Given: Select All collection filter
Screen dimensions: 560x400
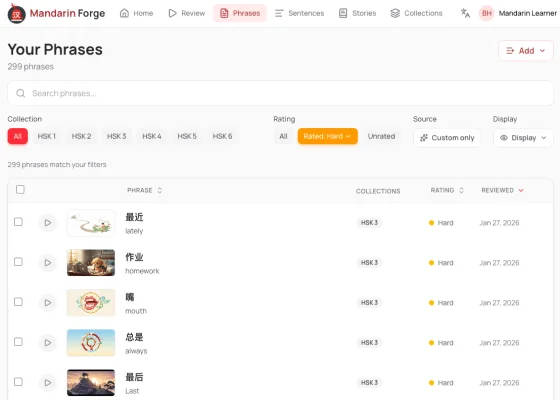Looking at the screenshot, I should [18, 136].
